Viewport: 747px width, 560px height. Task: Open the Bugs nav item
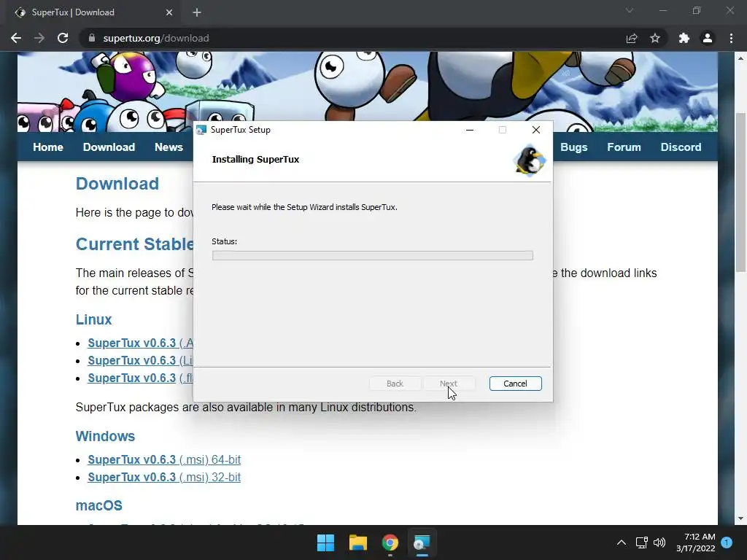573,147
